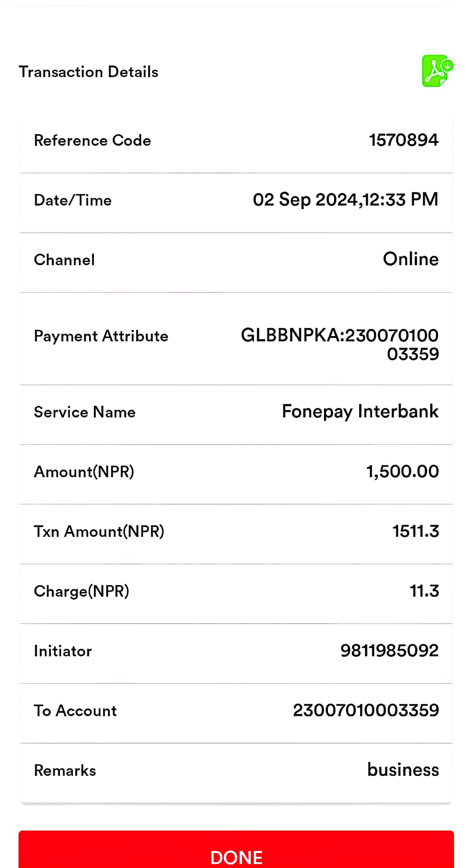Click the To Account label

pos(75,711)
